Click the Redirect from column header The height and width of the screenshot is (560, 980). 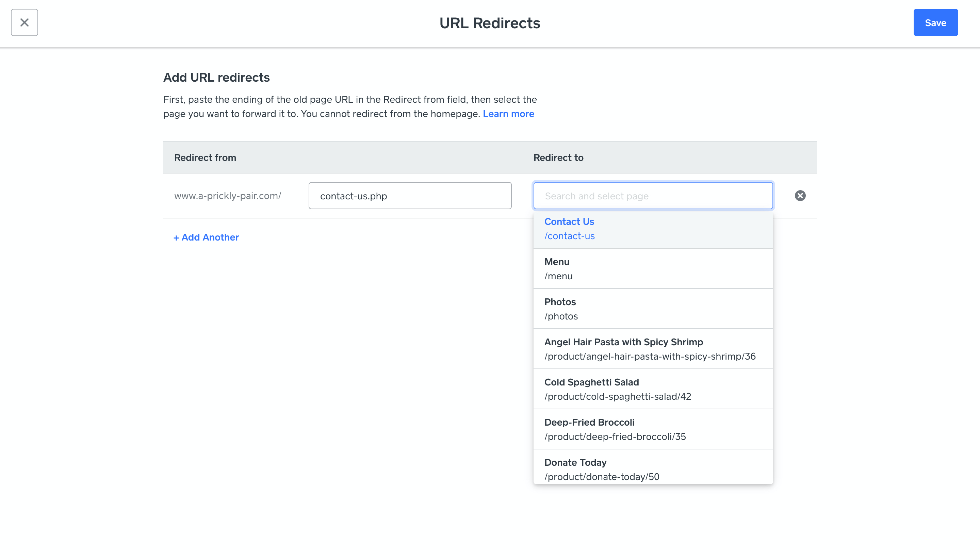click(205, 158)
